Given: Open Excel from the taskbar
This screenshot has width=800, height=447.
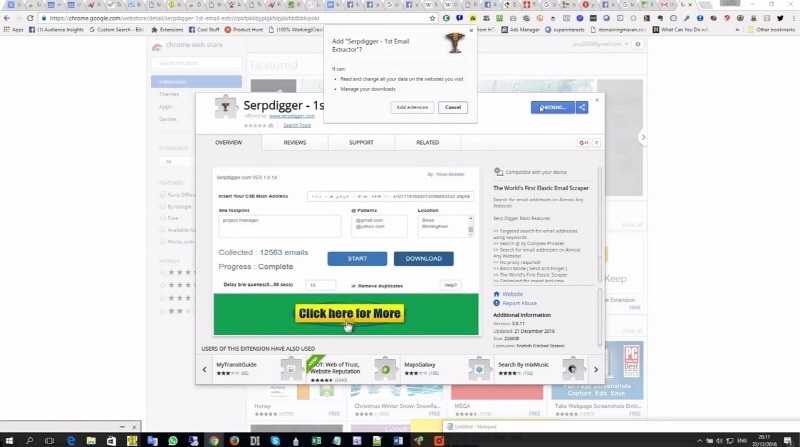Looking at the screenshot, I should [x=316, y=440].
